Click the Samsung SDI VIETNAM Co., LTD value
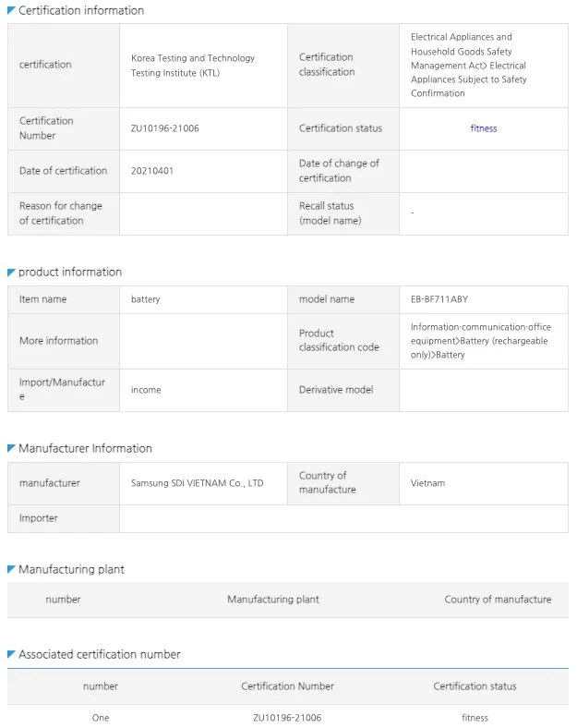The height and width of the screenshot is (728, 577). coord(197,483)
